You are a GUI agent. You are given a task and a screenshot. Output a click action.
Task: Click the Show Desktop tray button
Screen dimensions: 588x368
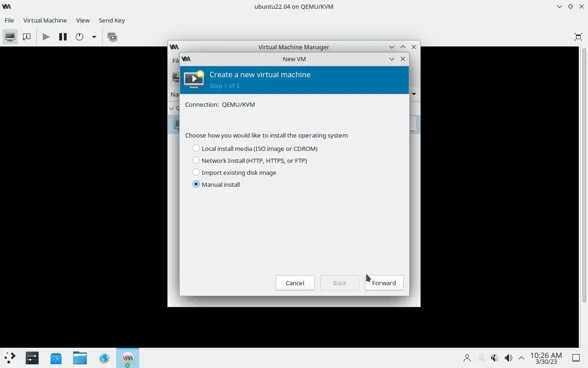coord(576,358)
